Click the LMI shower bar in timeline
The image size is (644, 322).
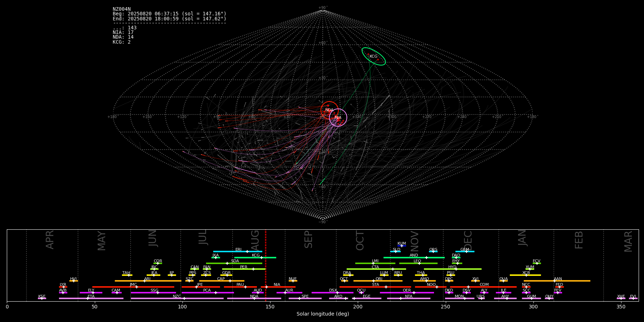point(375,263)
